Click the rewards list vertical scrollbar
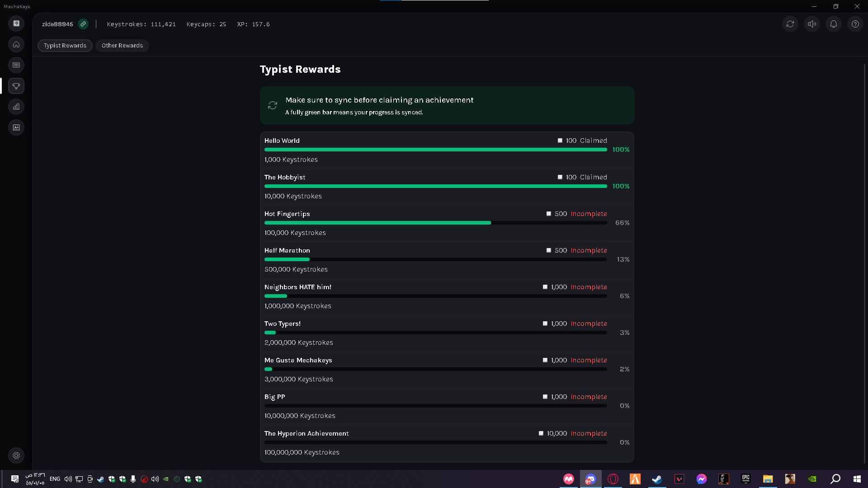Screen dimensions: 868x488 click(x=864, y=262)
